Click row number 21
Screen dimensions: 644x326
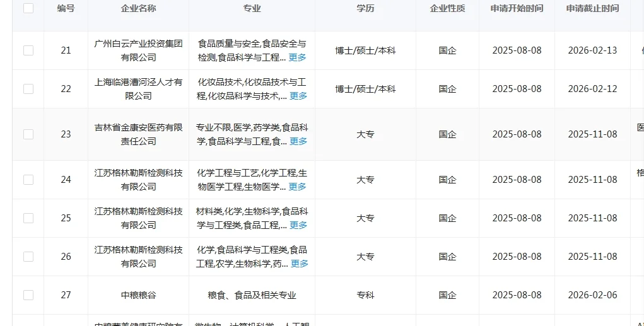click(66, 50)
